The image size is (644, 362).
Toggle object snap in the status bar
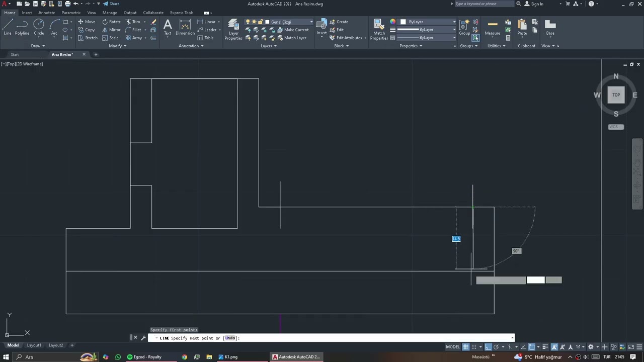point(532,346)
